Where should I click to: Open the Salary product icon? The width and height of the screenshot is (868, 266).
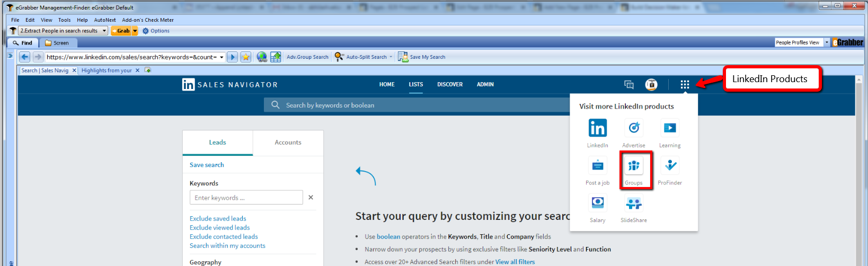pos(597,202)
